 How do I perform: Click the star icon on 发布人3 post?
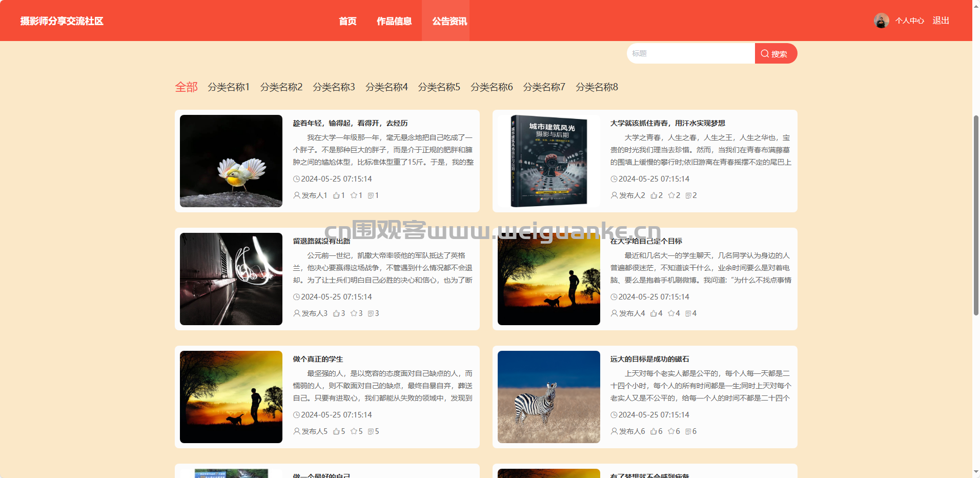(x=354, y=313)
